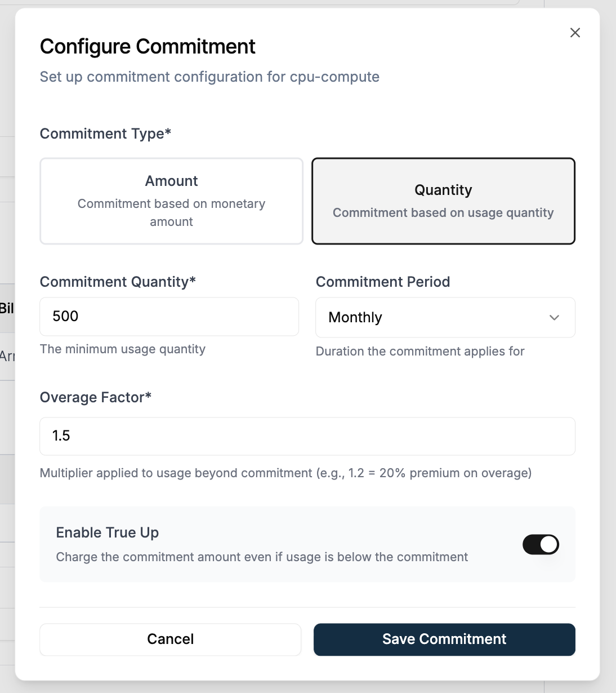Choose commitment based on usage quantity
Image resolution: width=616 pixels, height=693 pixels.
[x=443, y=212]
